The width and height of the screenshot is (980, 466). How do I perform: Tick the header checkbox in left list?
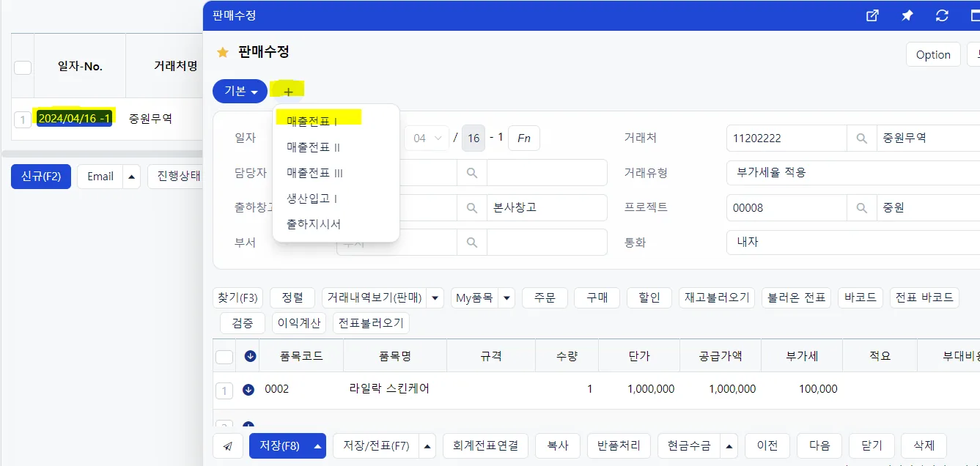pos(23,67)
